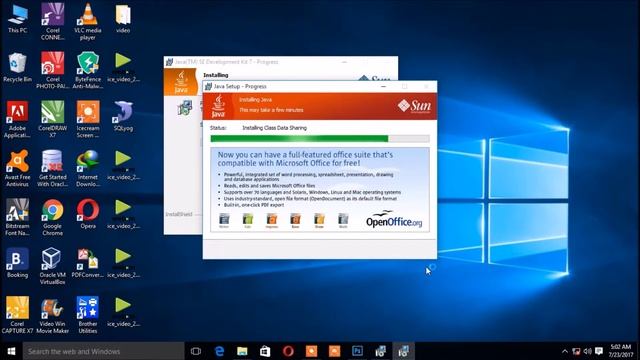Screen dimensions: 640x360
Task: Launch Oracle VM VirtualBox
Action: tap(53, 266)
